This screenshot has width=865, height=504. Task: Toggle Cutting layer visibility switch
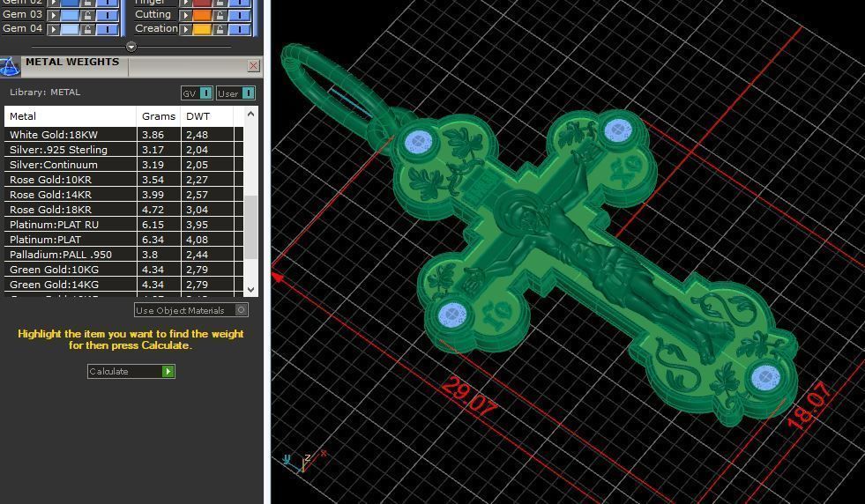[x=240, y=15]
